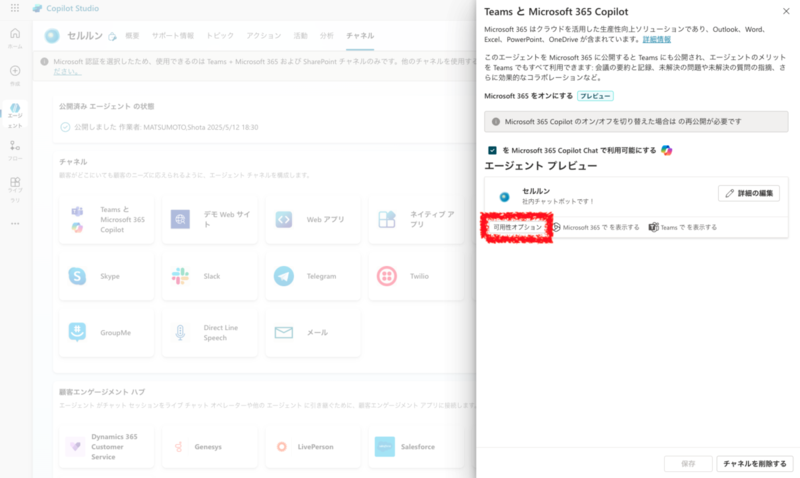This screenshot has height=478, width=800.
Task: Click Teams で を表示する
Action: pos(683,228)
